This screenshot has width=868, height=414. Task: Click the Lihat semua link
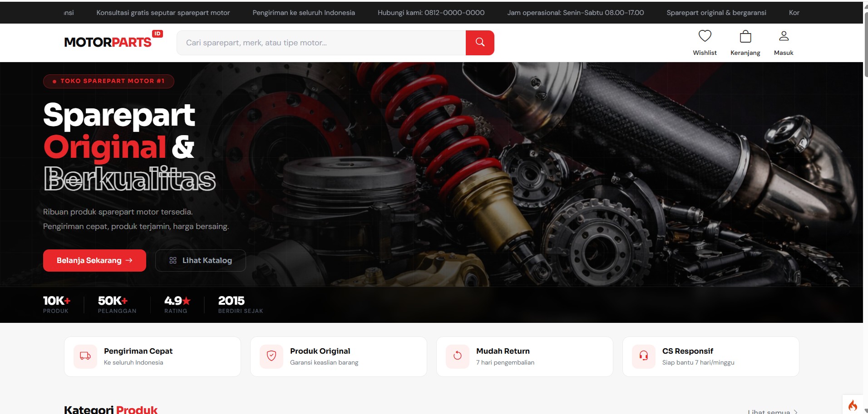[x=773, y=412]
